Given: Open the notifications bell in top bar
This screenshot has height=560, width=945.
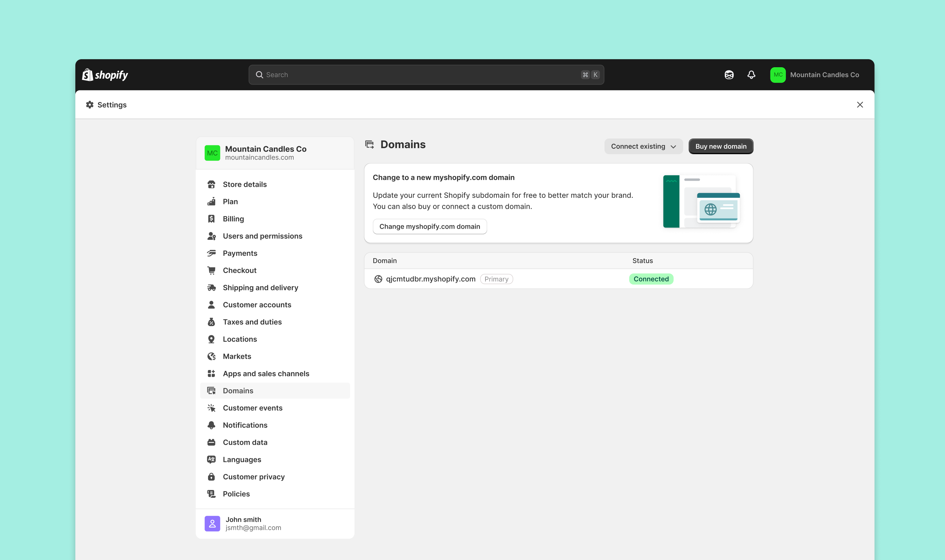Looking at the screenshot, I should (x=751, y=75).
